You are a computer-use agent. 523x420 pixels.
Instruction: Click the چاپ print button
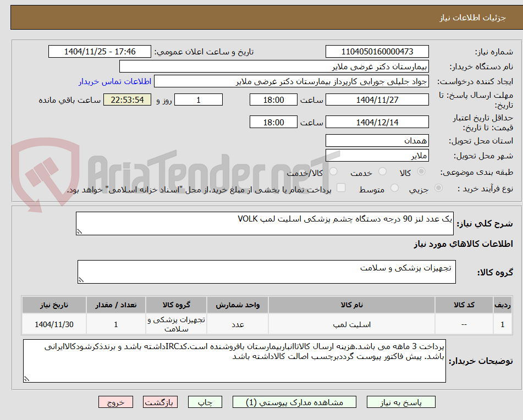tap(205, 402)
